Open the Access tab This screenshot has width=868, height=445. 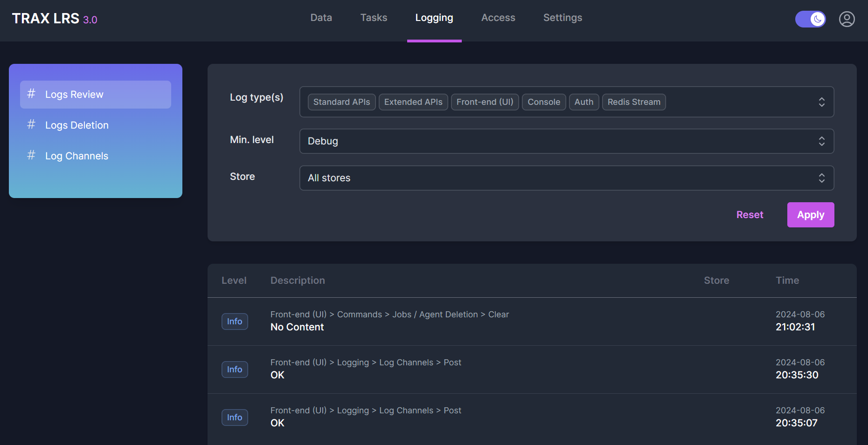pos(498,18)
